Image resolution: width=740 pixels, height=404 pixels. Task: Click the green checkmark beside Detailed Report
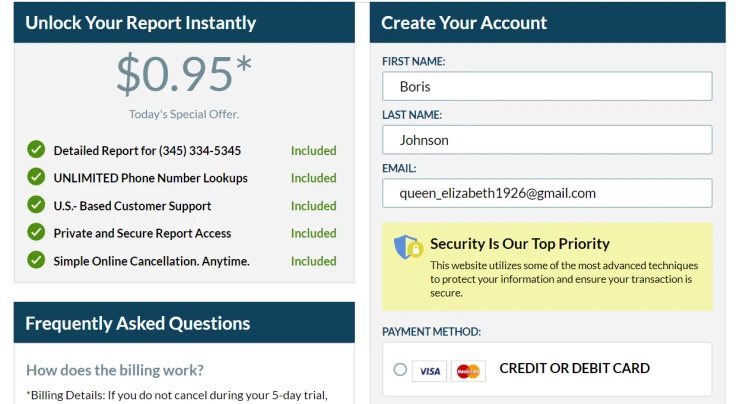(x=36, y=149)
